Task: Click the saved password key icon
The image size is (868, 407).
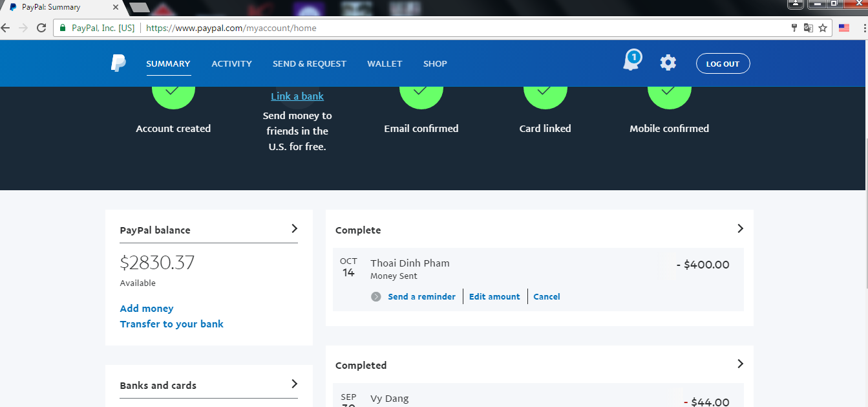Action: tap(794, 28)
